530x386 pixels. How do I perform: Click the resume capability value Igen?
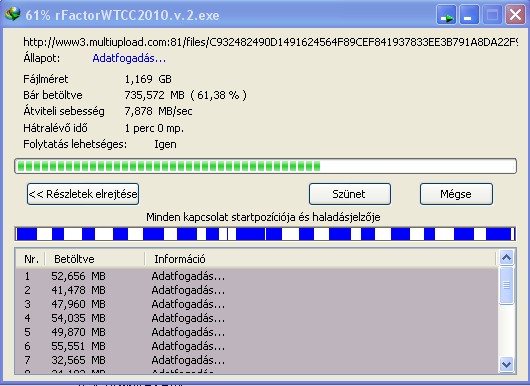click(x=165, y=144)
